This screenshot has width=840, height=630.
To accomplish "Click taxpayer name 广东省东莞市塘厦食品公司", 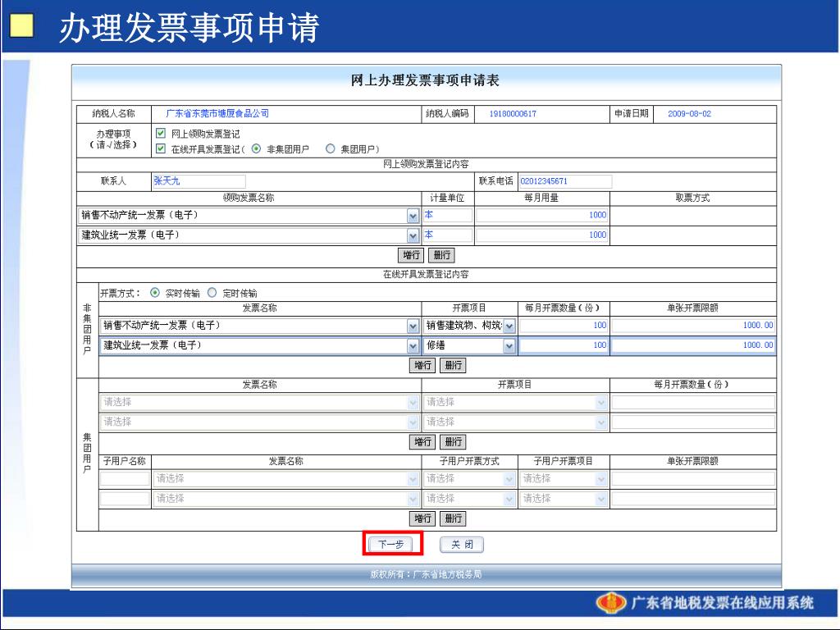I will [x=217, y=113].
